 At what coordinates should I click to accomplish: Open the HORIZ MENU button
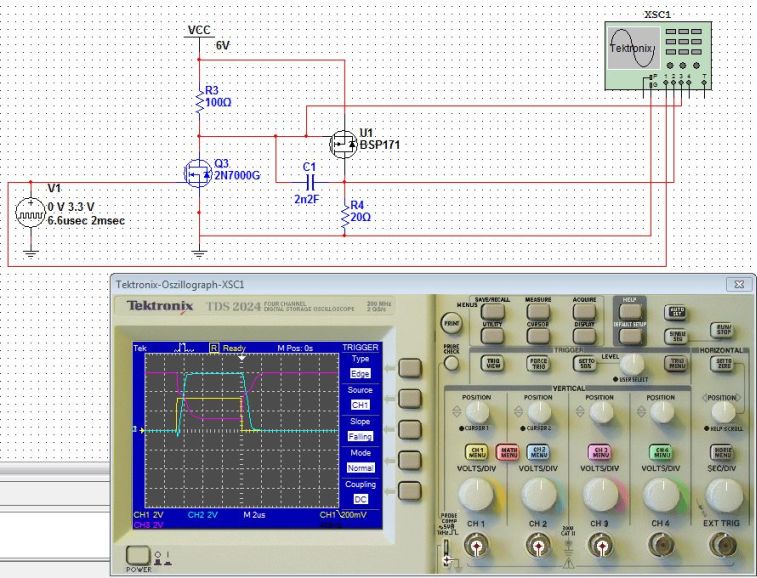click(722, 452)
